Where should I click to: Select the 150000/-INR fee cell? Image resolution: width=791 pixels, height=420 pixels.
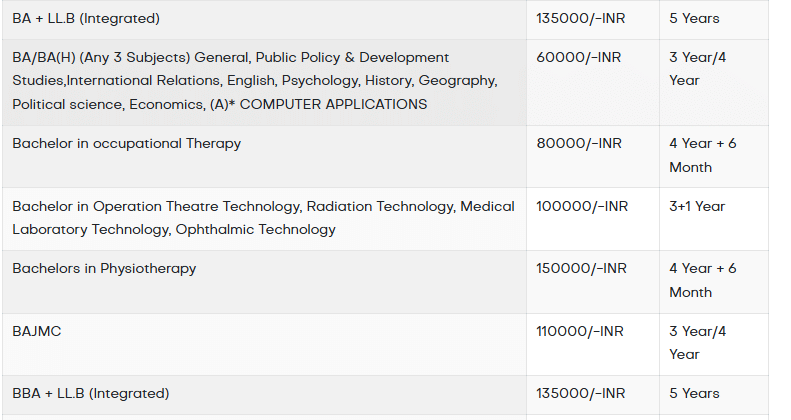coord(581,268)
